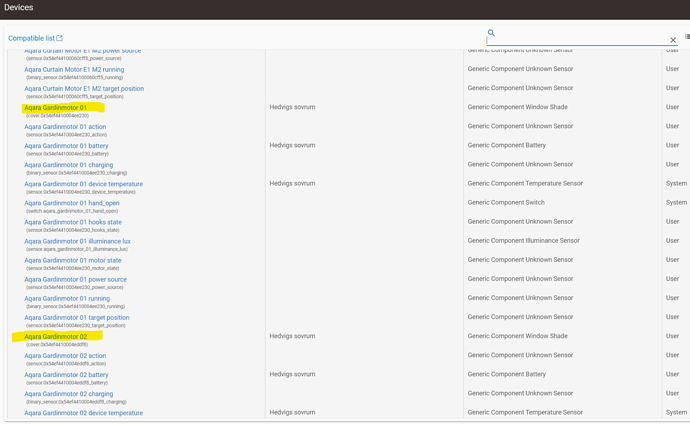Click the search magnifier icon
Image resolution: width=690 pixels, height=424 pixels.
pyautogui.click(x=491, y=33)
